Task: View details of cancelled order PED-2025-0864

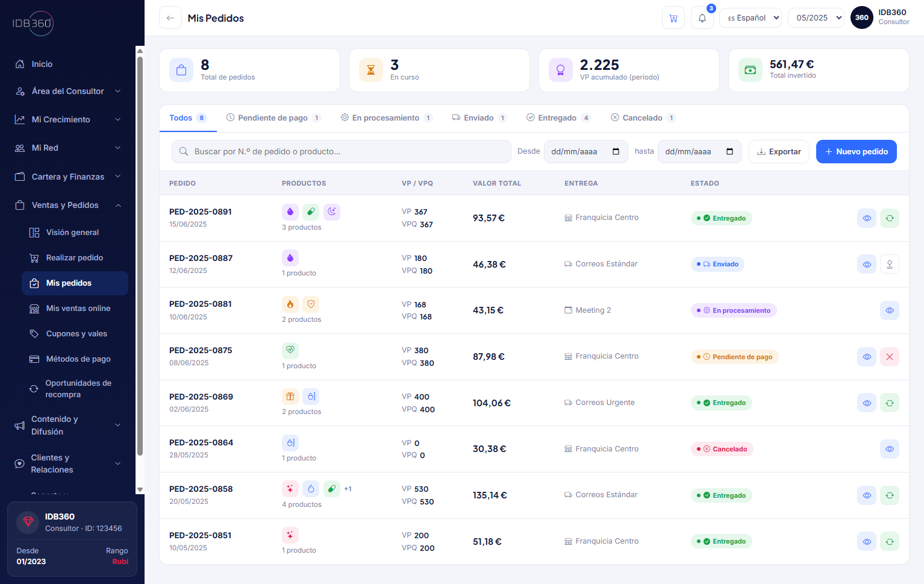Action: tap(890, 449)
